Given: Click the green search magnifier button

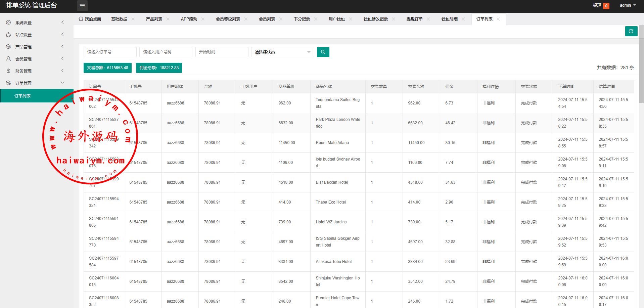Looking at the screenshot, I should click(323, 52).
